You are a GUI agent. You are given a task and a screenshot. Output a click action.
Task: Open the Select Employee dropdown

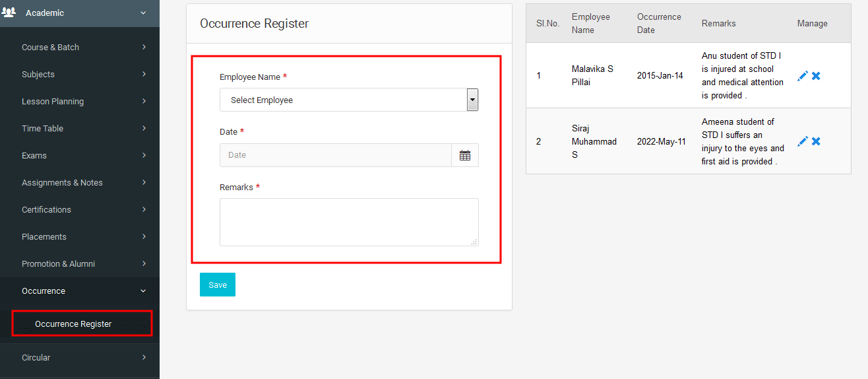(348, 100)
